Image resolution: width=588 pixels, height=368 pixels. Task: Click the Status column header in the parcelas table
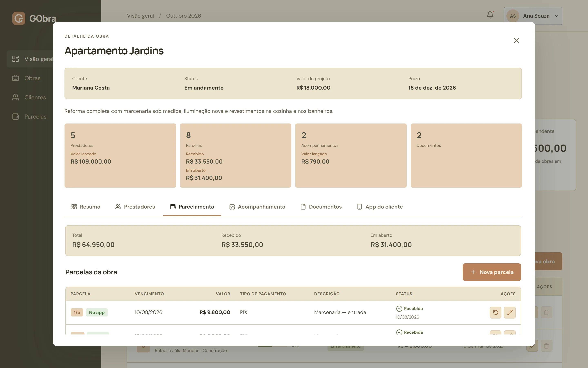(x=404, y=294)
